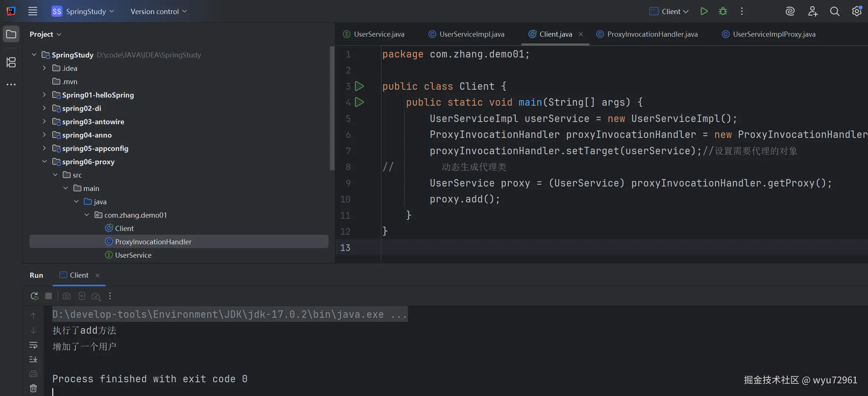The image size is (868, 396).
Task: Toggle soft-wrap in the console
Action: 33,345
